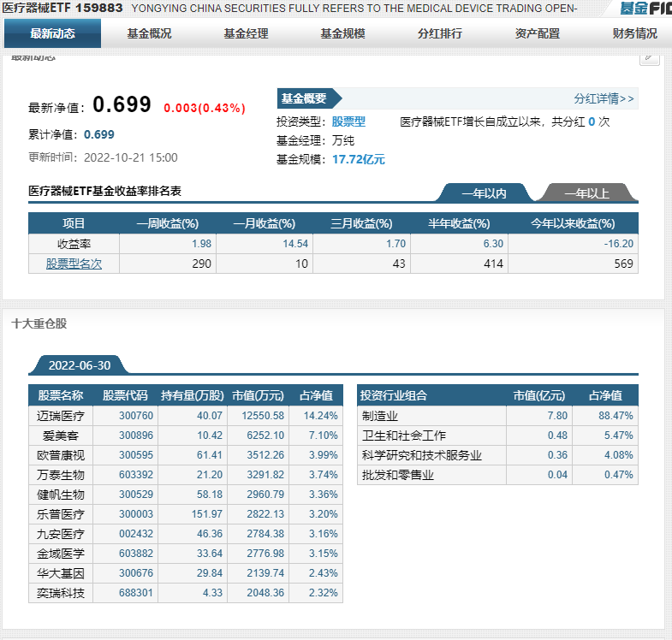Select the 2022-06-30 holdings date tab
Screen dimensions: 672x640
coord(80,365)
